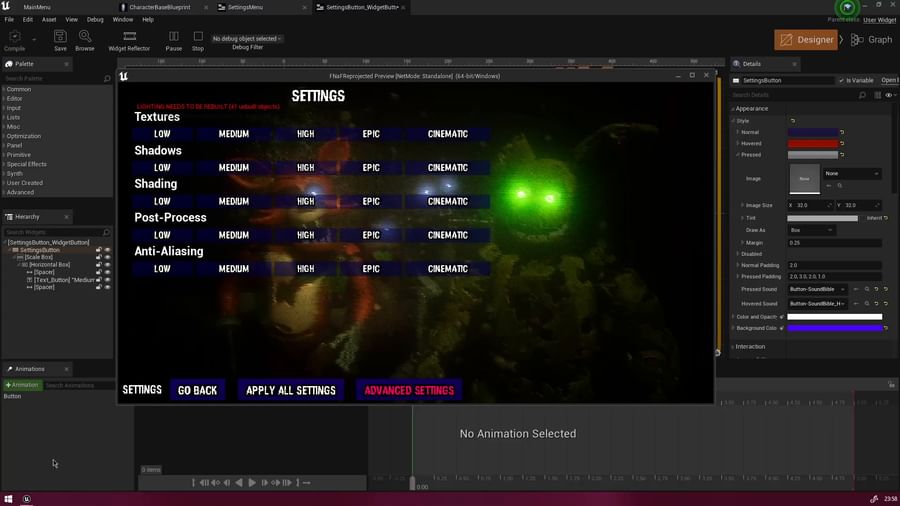Open the Image asset None dropdown
The height and width of the screenshot is (506, 900).
[x=852, y=173]
